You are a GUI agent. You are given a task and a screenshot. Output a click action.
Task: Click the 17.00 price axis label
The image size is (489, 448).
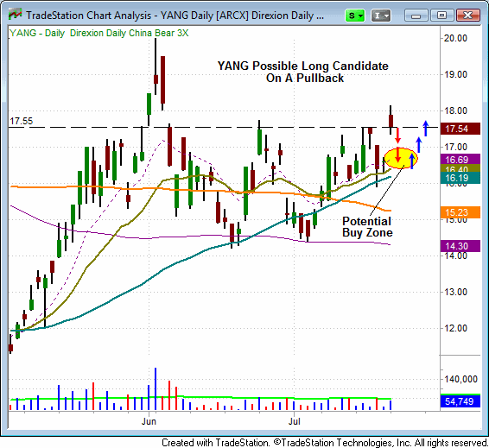click(x=455, y=147)
